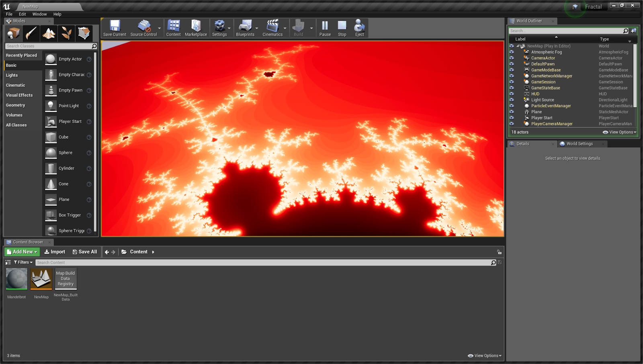Toggle the Content Browser lock icon

499,252
